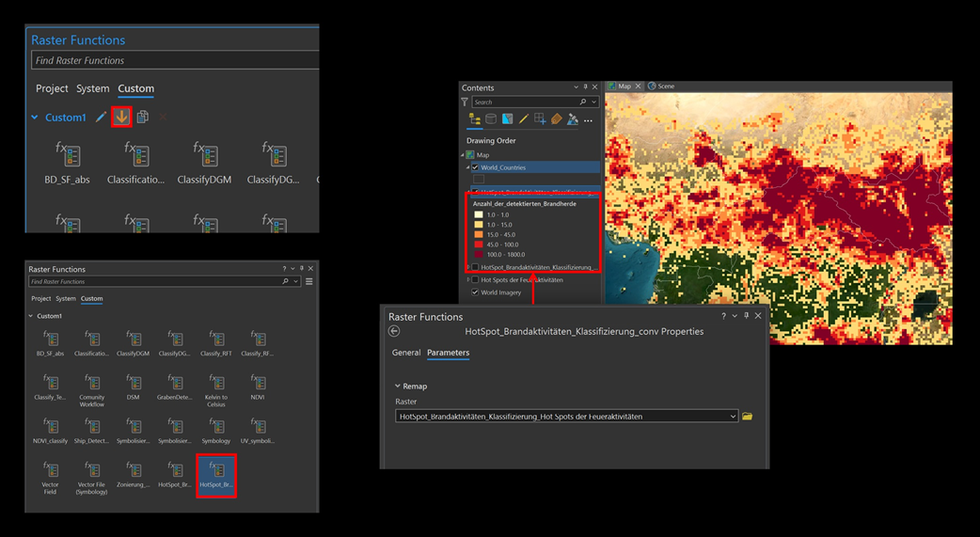
Task: Click the help question mark in Properties pane
Action: tap(724, 316)
